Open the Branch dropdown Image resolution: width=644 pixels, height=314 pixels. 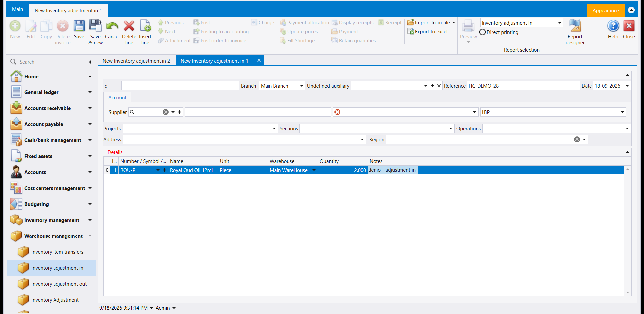pyautogui.click(x=302, y=86)
